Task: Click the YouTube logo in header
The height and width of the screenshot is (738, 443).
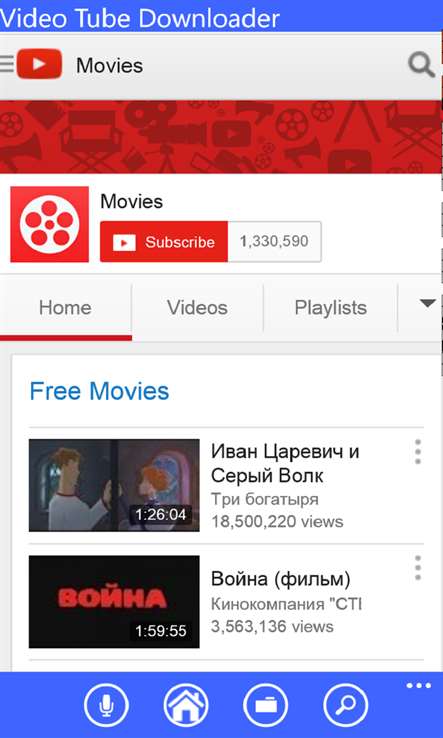Action: tap(40, 64)
